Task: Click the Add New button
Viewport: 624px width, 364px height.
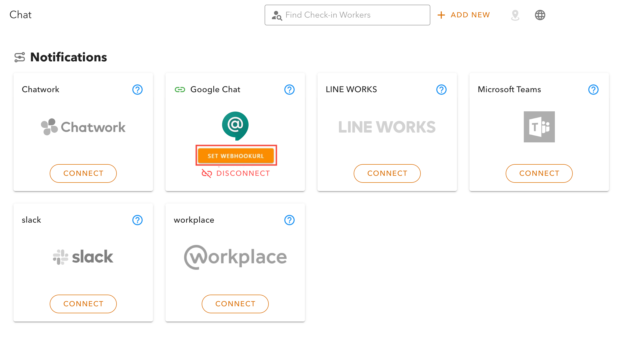Action: pyautogui.click(x=464, y=15)
